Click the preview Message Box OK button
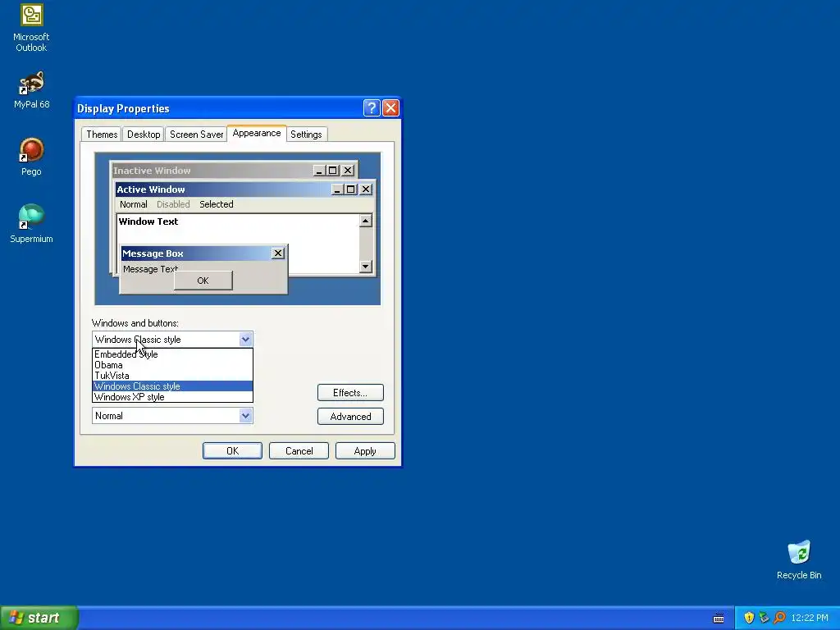Screen dimensions: 840x630 pos(203,281)
